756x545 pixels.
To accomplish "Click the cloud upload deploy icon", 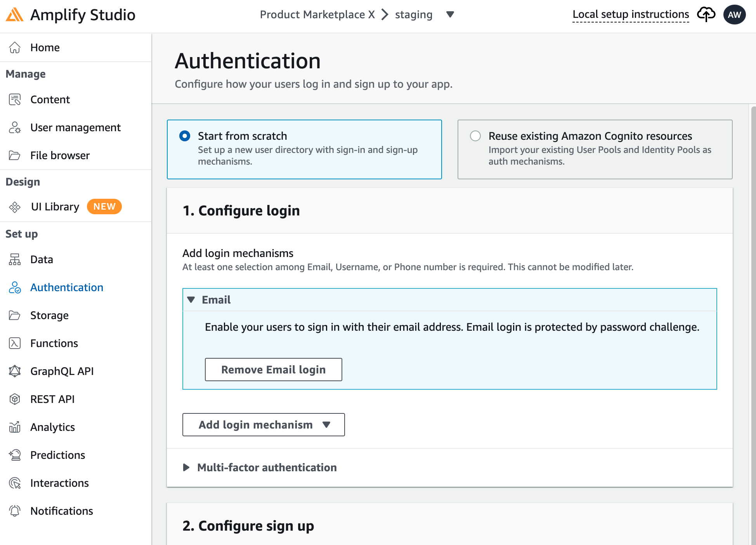I will (x=706, y=14).
